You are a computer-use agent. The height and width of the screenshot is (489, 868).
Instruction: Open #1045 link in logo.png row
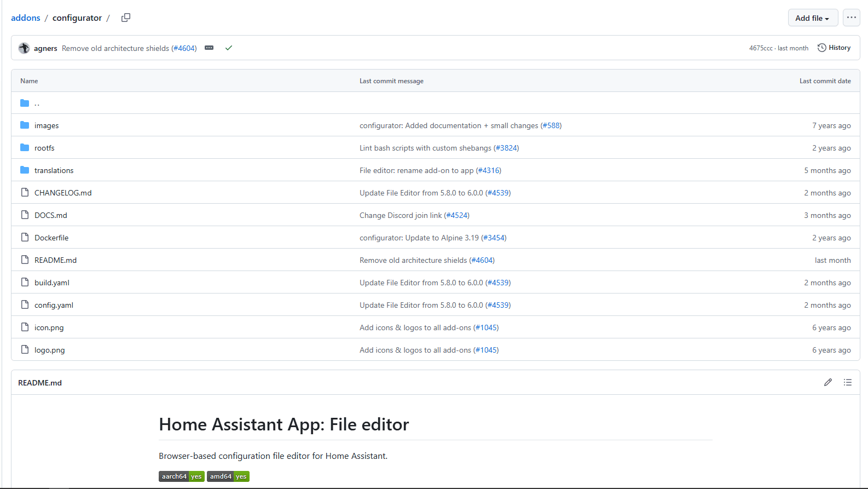tap(486, 350)
